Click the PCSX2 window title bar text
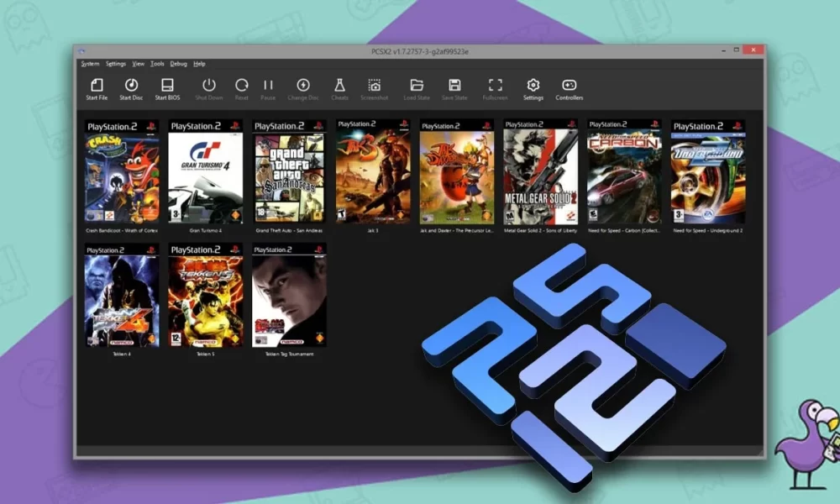Screen dimensions: 840x504 (x=419, y=51)
